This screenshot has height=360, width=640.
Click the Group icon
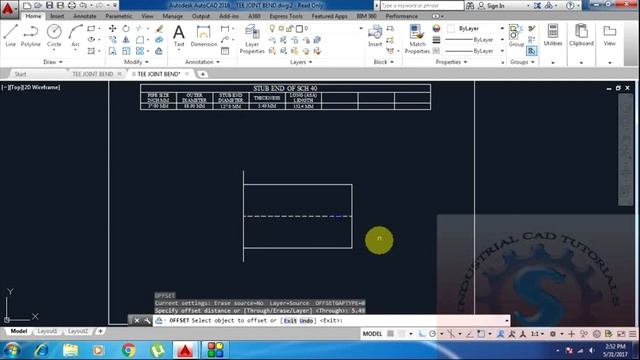click(516, 36)
